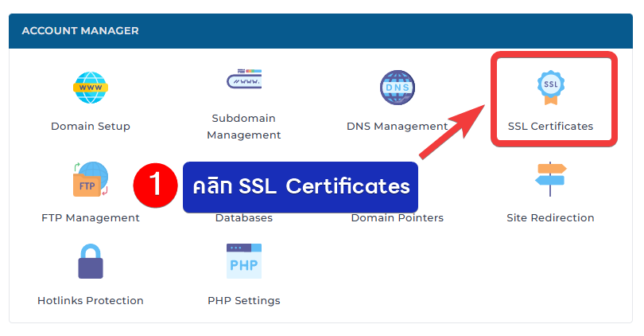Viewport: 644px width, 336px height.
Task: Click the SSL certificate badge icon
Action: point(550,88)
